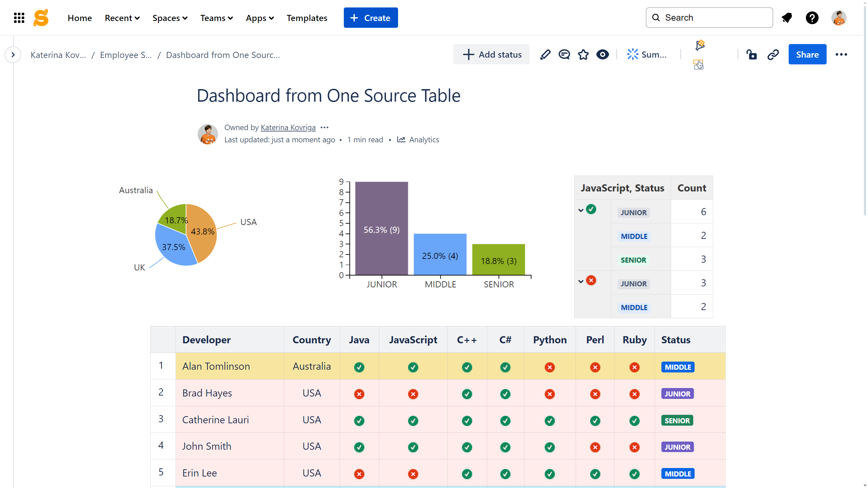
Task: Open notifications bell icon
Action: (787, 18)
